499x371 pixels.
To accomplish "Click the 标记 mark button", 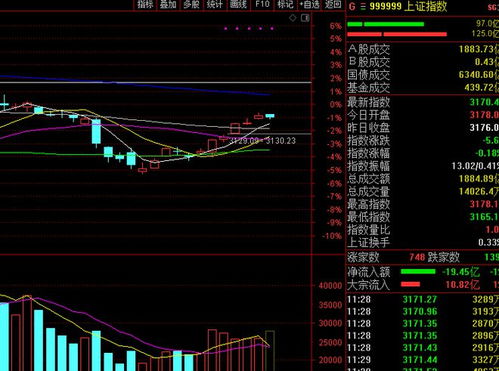I will point(285,4).
